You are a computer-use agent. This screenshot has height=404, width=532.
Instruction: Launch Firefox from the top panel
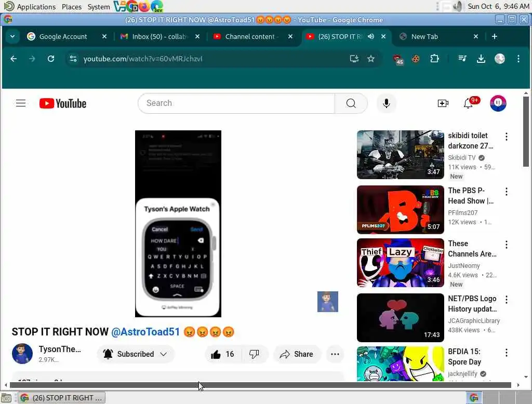coord(144,6)
